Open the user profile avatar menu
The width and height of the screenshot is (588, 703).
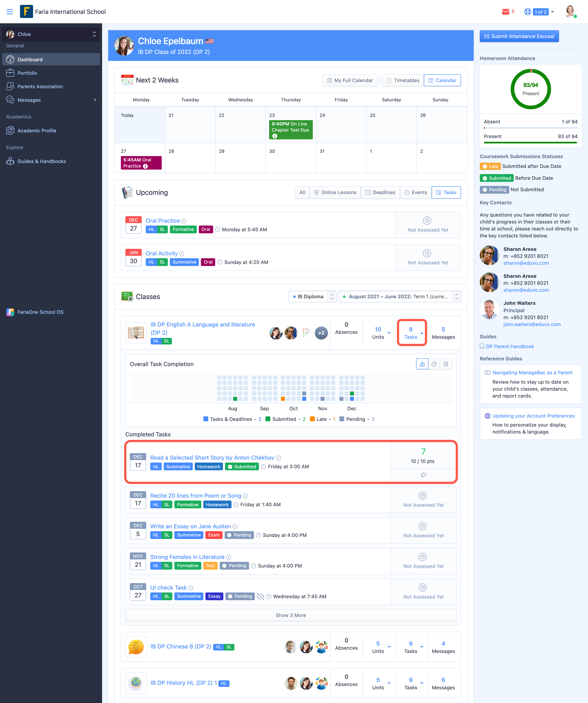(x=570, y=12)
